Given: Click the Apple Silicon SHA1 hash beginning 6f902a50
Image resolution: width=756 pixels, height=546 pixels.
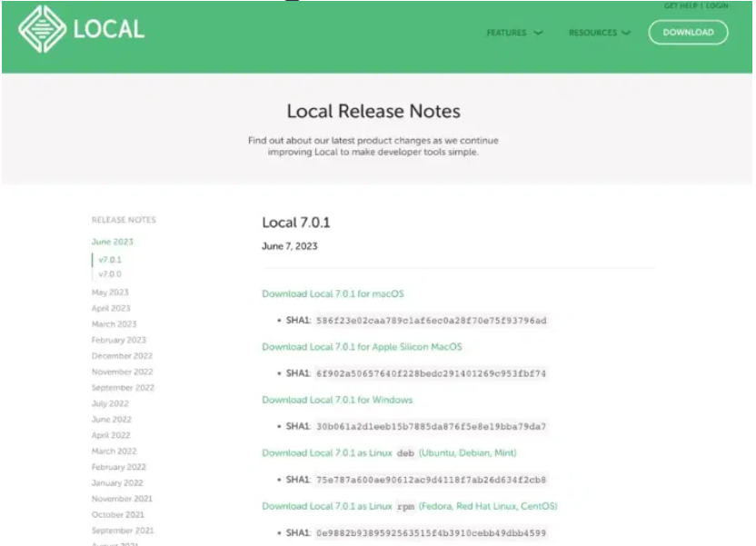Looking at the screenshot, I should coord(431,374).
